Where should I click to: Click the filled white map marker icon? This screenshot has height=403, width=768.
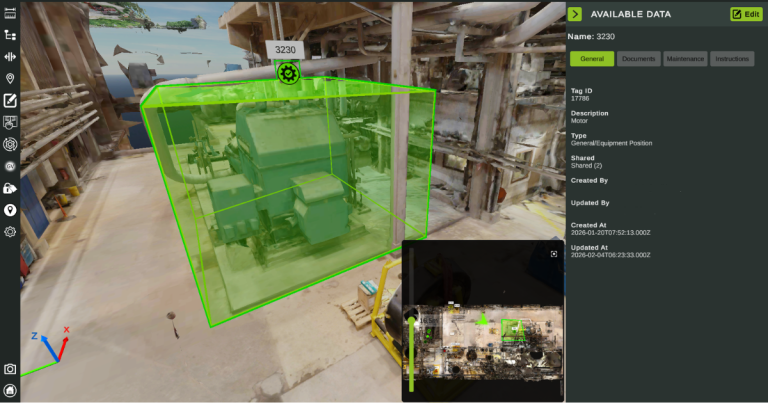pos(10,210)
